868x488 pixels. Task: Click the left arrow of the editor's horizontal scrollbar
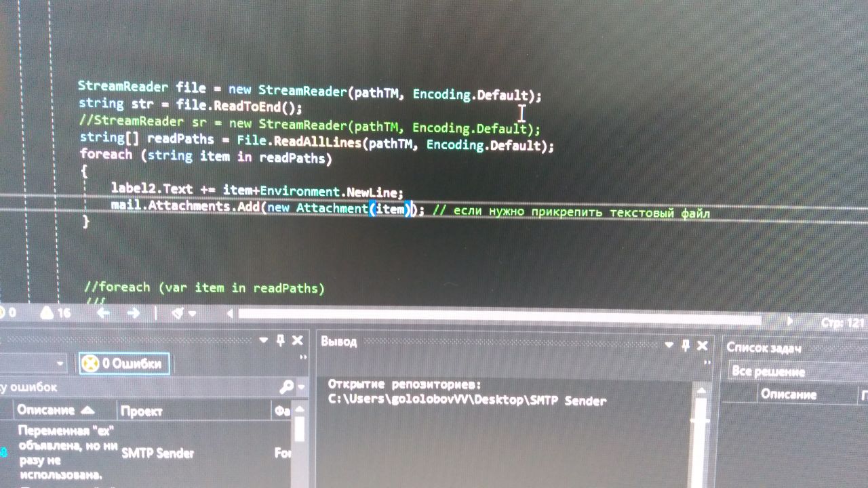click(x=230, y=314)
